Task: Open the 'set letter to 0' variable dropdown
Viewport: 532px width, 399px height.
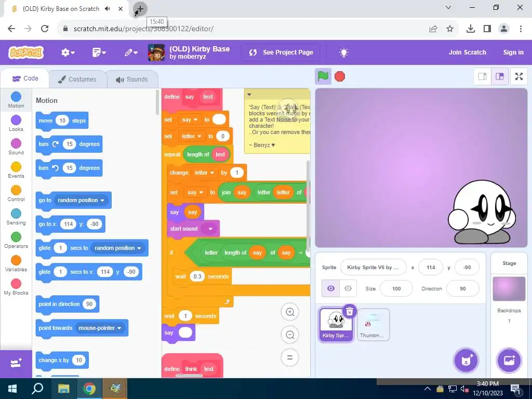Action: (191, 137)
